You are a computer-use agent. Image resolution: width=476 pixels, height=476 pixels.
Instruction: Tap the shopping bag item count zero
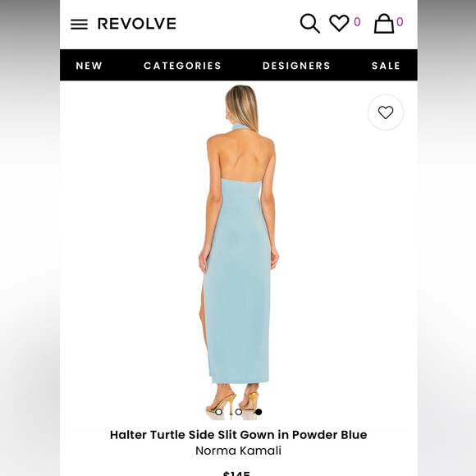400,22
